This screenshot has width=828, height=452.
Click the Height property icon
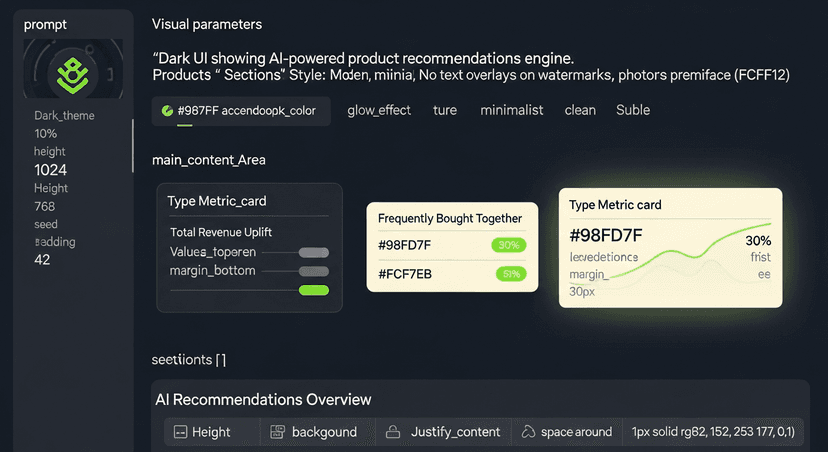[181, 432]
